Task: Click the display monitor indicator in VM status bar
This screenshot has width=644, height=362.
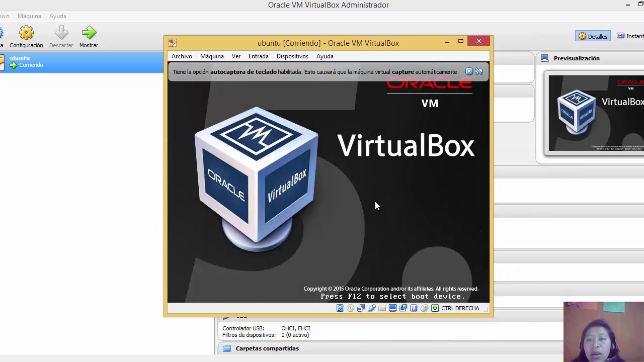Action: tap(392, 308)
